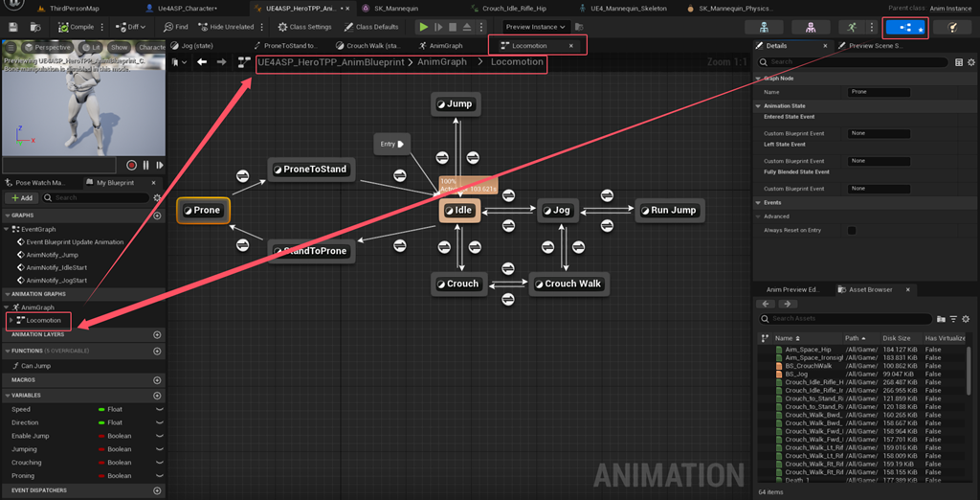The height and width of the screenshot is (500, 980).
Task: Navigate back with the left arrow
Action: pos(202,62)
